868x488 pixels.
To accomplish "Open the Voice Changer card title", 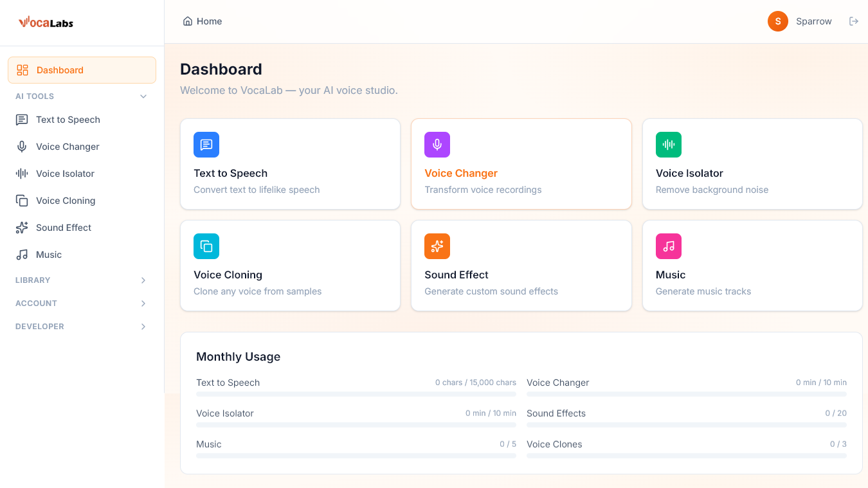I will (461, 173).
